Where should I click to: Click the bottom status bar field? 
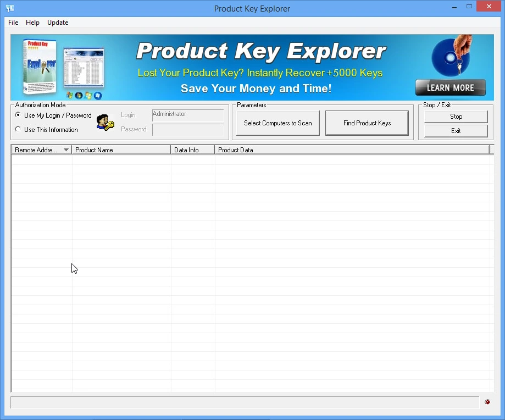245,402
